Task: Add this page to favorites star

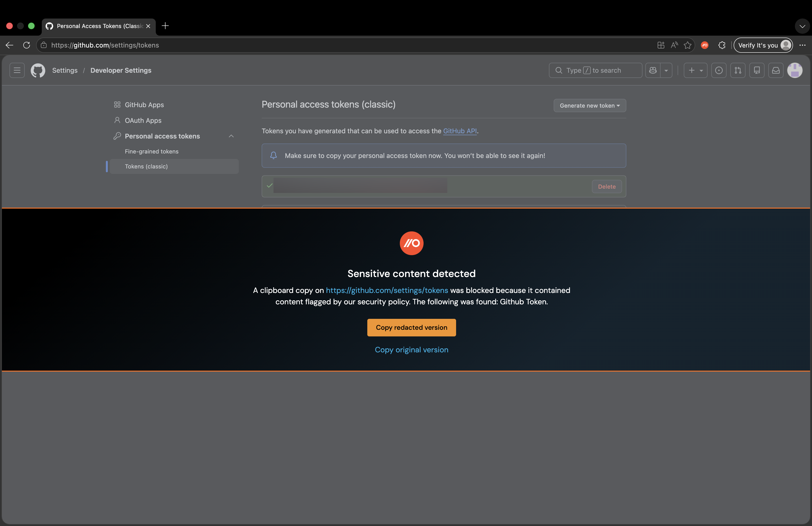Action: pos(688,45)
